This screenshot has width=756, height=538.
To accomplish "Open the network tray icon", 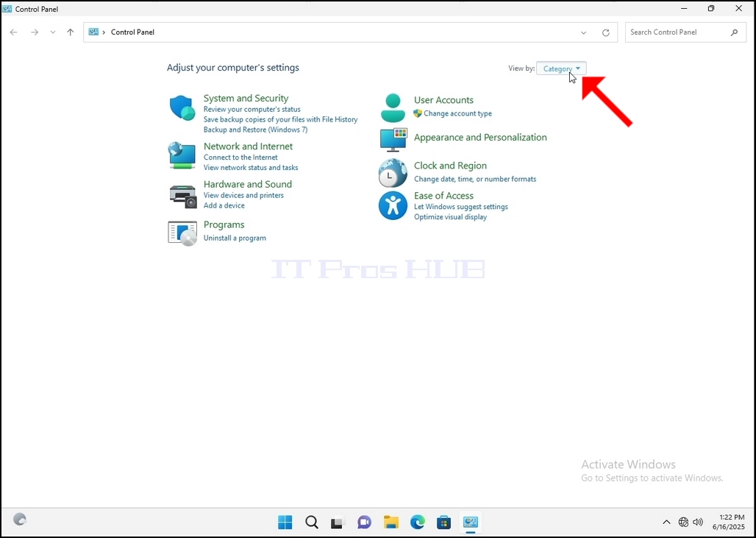I will point(683,522).
